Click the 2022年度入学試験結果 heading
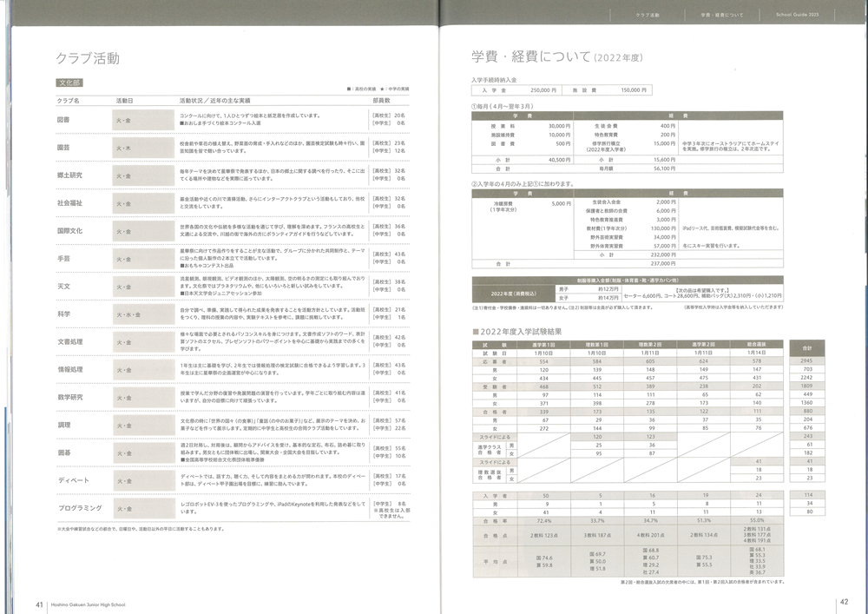The height and width of the screenshot is (614, 868). [517, 332]
